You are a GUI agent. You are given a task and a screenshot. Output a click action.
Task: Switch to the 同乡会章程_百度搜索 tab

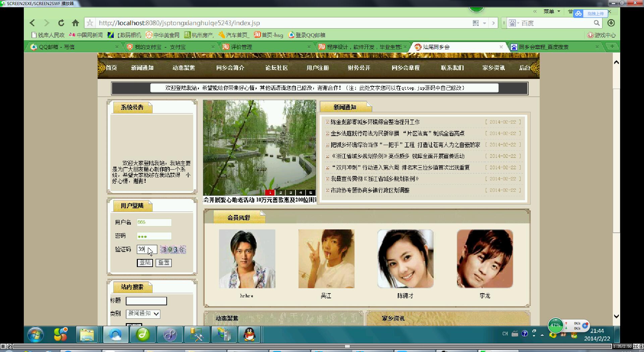tap(555, 47)
